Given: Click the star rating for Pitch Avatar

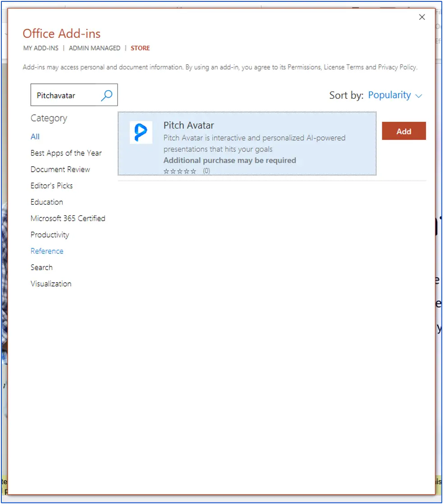Looking at the screenshot, I should [180, 171].
